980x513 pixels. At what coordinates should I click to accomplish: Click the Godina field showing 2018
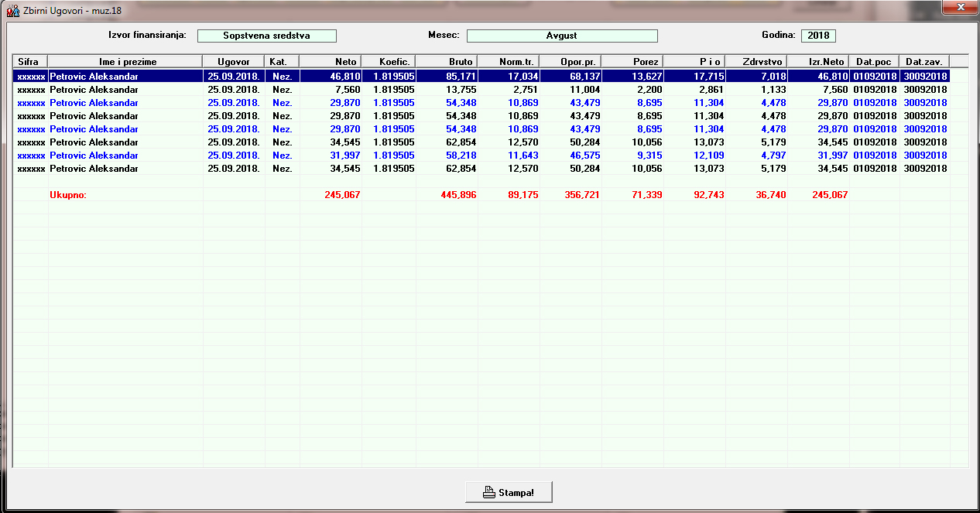pos(818,36)
